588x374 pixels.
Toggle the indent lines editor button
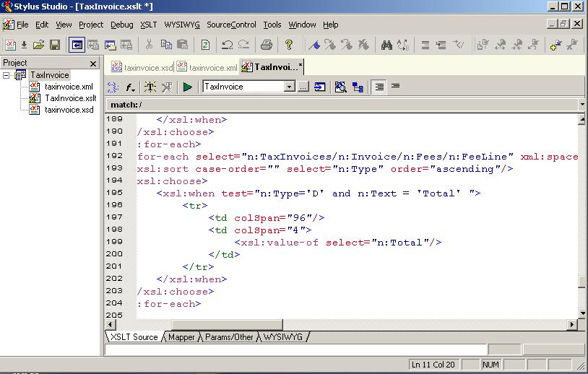pyautogui.click(x=379, y=87)
